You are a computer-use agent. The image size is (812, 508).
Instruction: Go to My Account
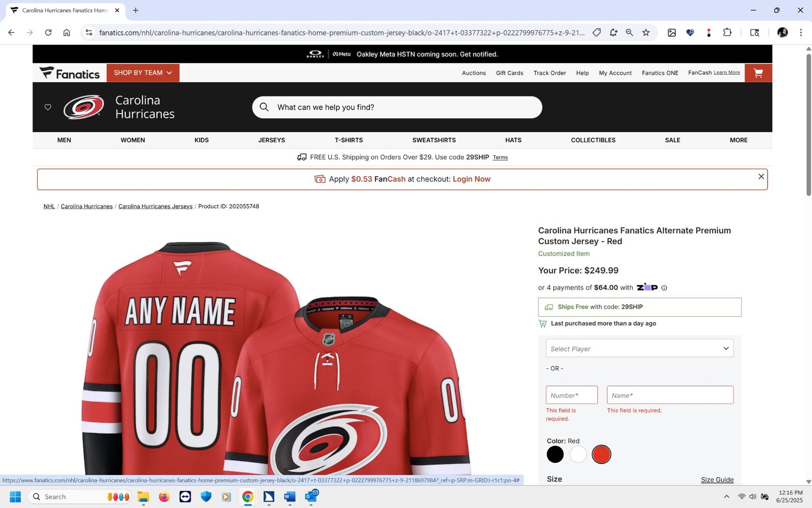[615, 73]
